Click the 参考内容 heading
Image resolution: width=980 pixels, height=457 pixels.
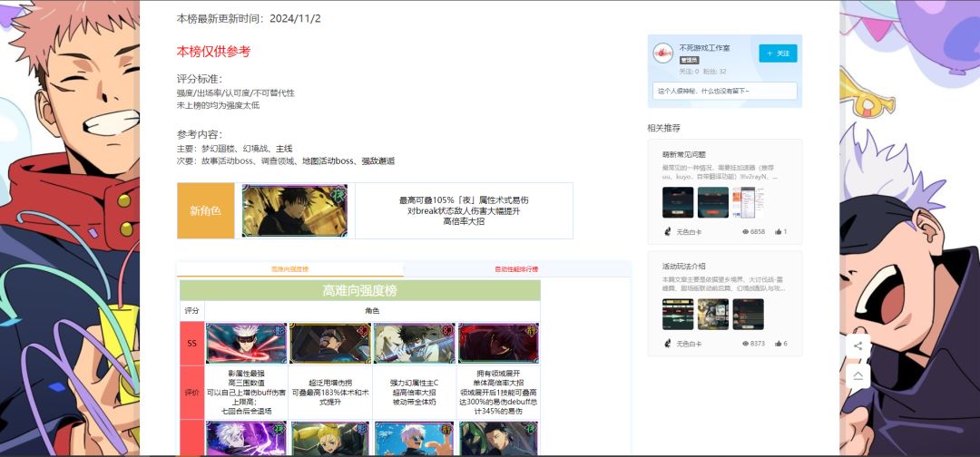tap(200, 134)
